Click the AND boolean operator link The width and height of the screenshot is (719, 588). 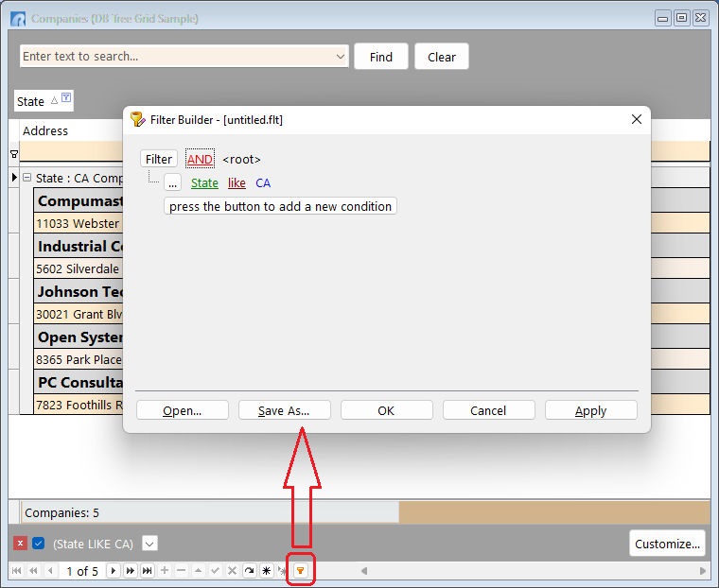tap(200, 159)
